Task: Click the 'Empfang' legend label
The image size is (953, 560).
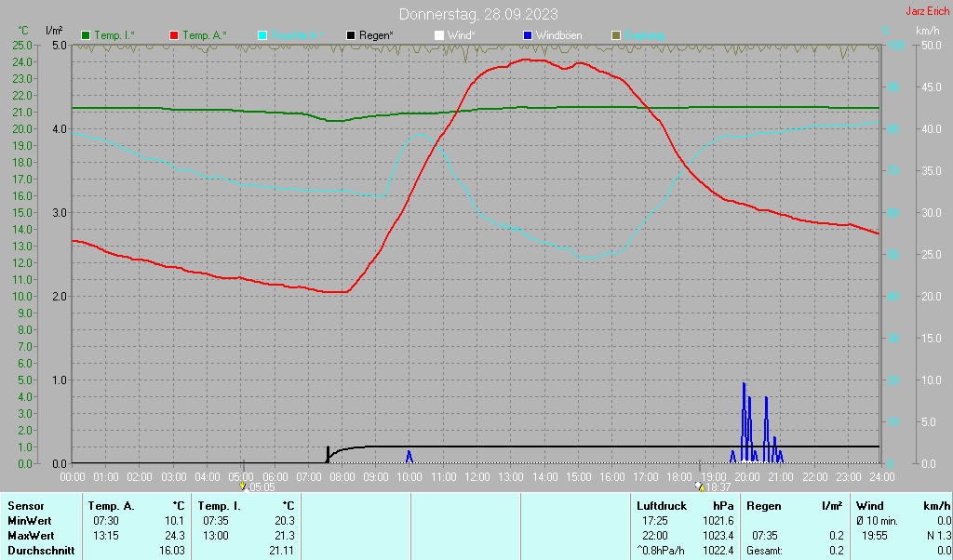Action: [644, 36]
